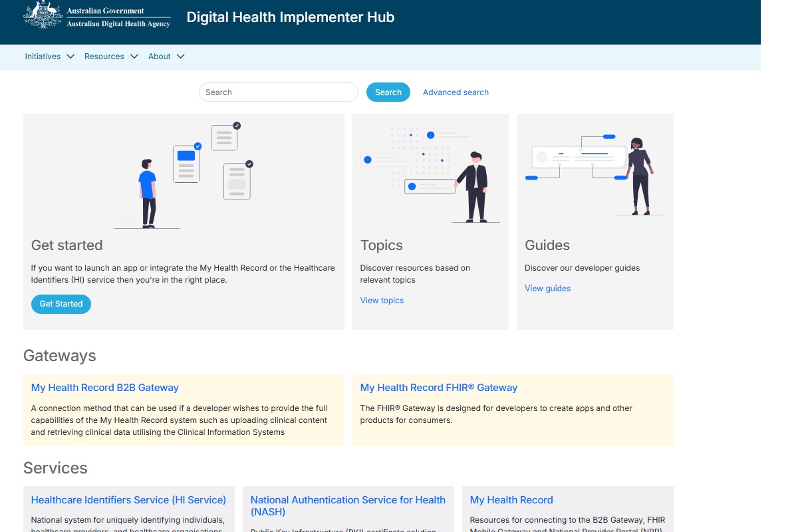Viewport: 798px width, 532px height.
Task: Click 'Discover resources based on relevant topics' text
Action: (x=415, y=274)
